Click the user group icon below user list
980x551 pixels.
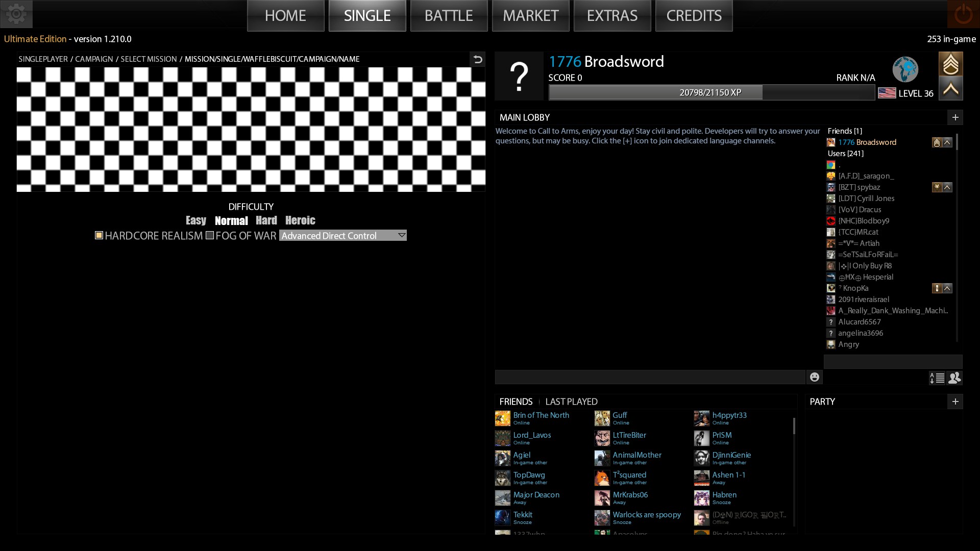click(x=954, y=378)
